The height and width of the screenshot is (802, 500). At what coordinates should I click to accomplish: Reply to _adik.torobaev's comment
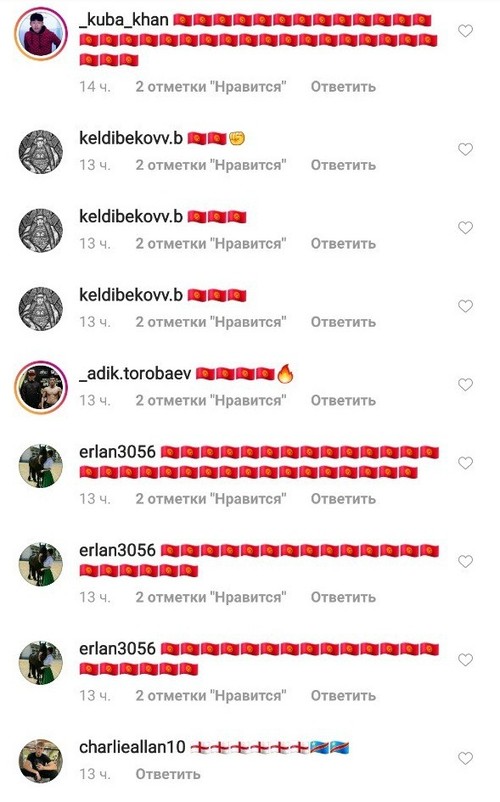(343, 400)
